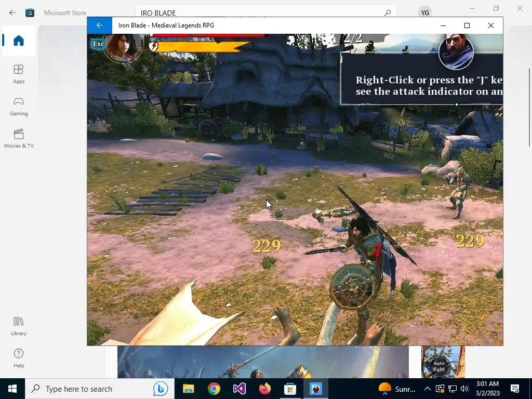Screen dimensions: 532x399
Task: Open Visual Studio from taskbar
Action: [239, 389]
